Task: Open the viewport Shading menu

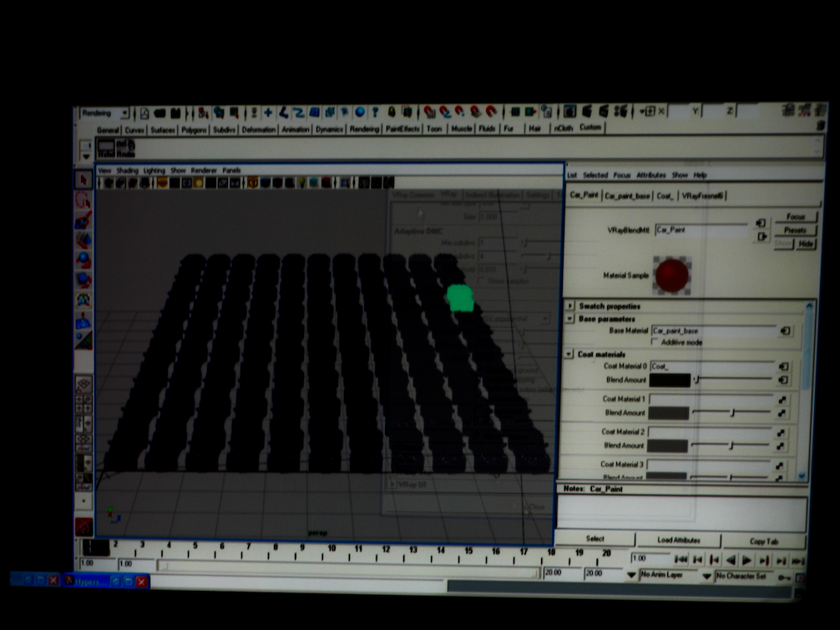Action: [128, 170]
